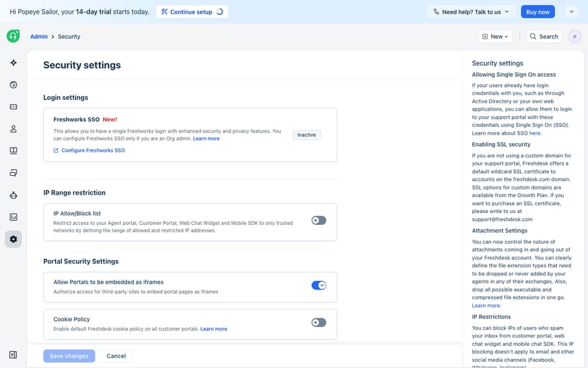Click the Login settings section heading
Viewport: 588px width, 368px height.
65,97
